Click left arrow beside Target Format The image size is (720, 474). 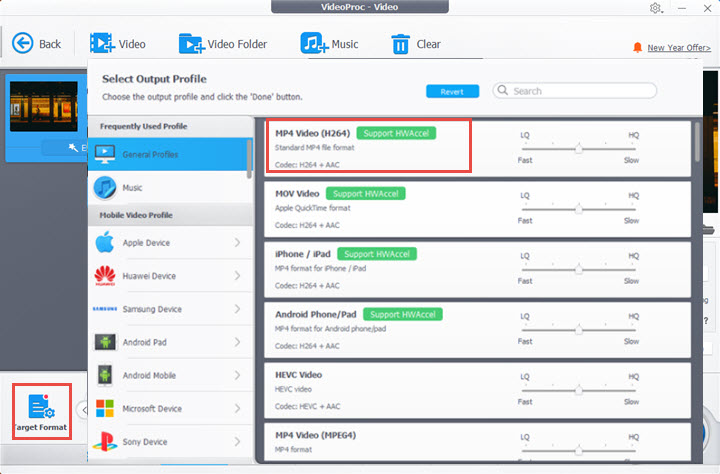[x=83, y=410]
